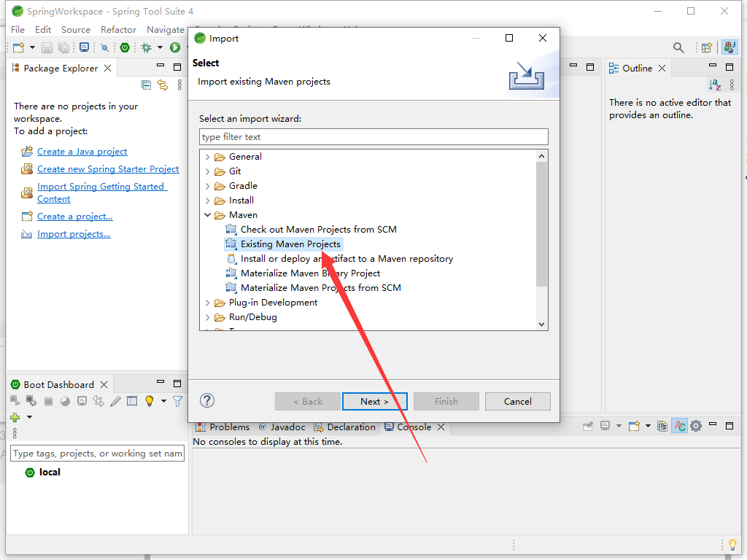747x560 pixels.
Task: Click the Open Console monitor toolbar icon
Action: 85,47
